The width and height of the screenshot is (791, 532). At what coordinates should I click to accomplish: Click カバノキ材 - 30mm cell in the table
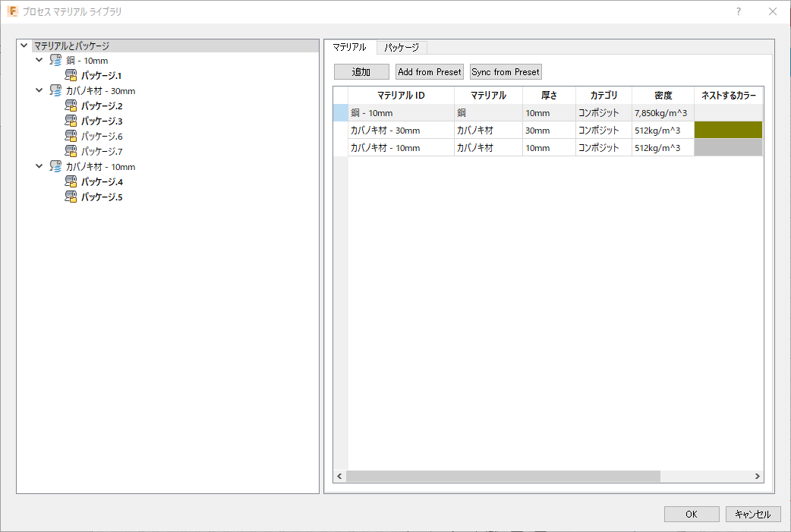(401, 130)
